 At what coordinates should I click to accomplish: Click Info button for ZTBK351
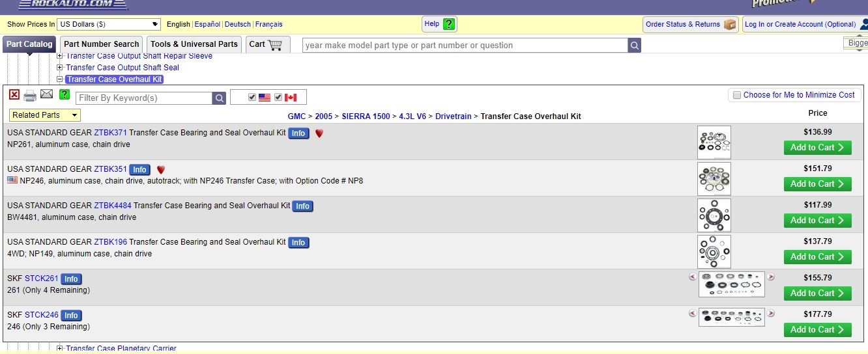(139, 170)
